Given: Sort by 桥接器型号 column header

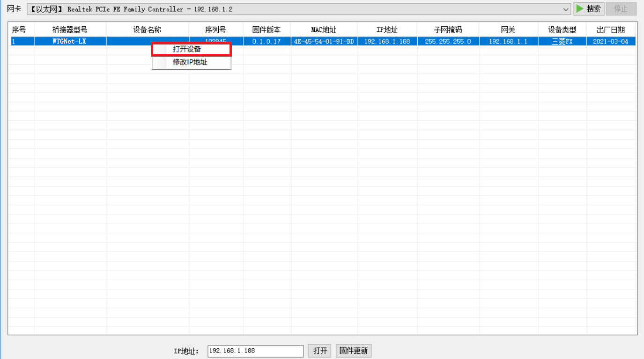Looking at the screenshot, I should click(x=70, y=29).
